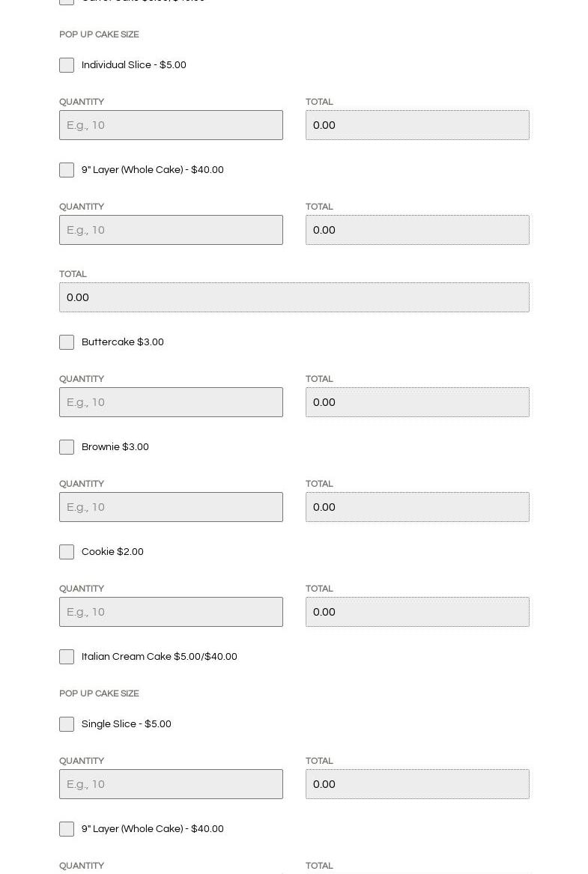Click the Total field for Individual Slice

[417, 125]
